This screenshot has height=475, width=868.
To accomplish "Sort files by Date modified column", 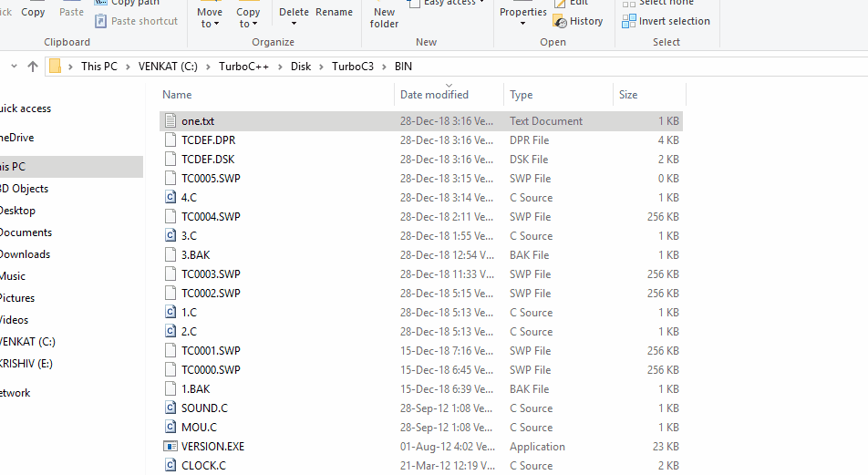I will point(434,95).
